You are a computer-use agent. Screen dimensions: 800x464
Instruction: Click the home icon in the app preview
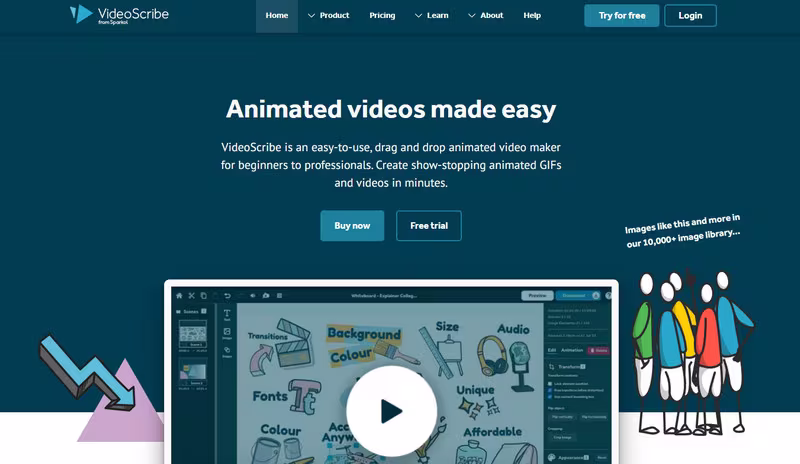tap(179, 296)
